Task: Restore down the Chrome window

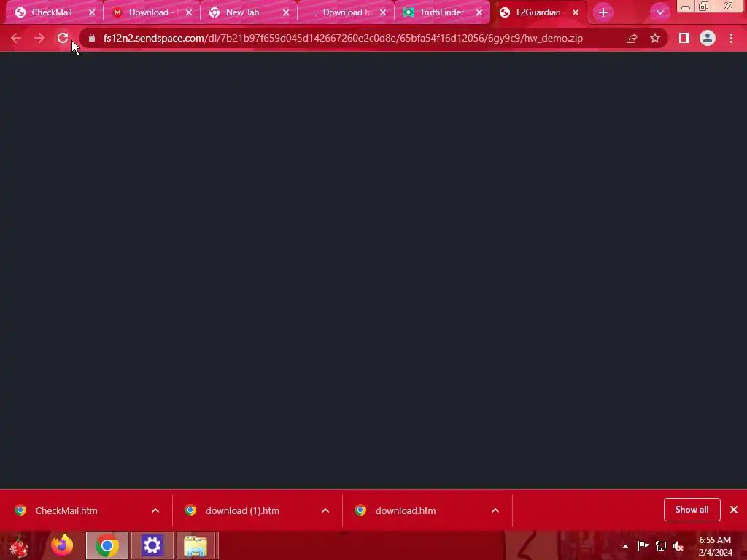Action: coord(704,6)
